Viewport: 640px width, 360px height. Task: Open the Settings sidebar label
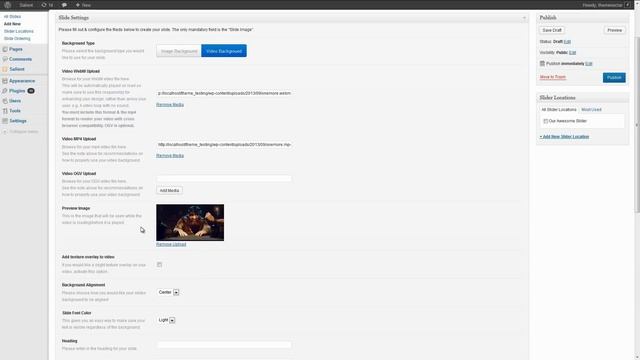tap(18, 121)
